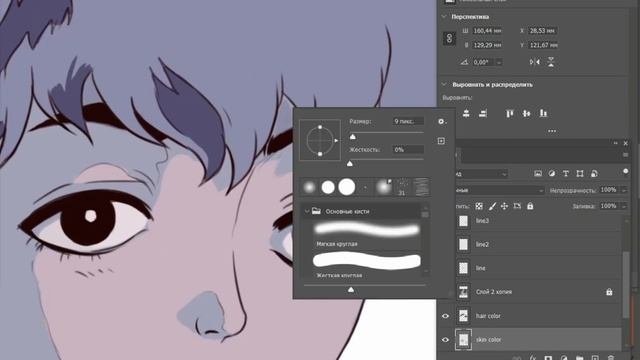Click the rotation angle field
Screen dimensions: 640x360
coord(483,62)
